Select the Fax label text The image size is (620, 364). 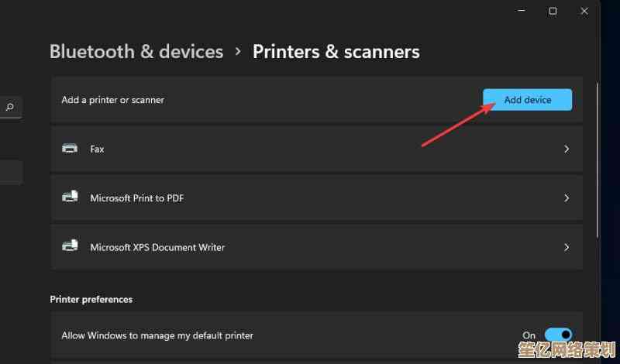click(97, 149)
